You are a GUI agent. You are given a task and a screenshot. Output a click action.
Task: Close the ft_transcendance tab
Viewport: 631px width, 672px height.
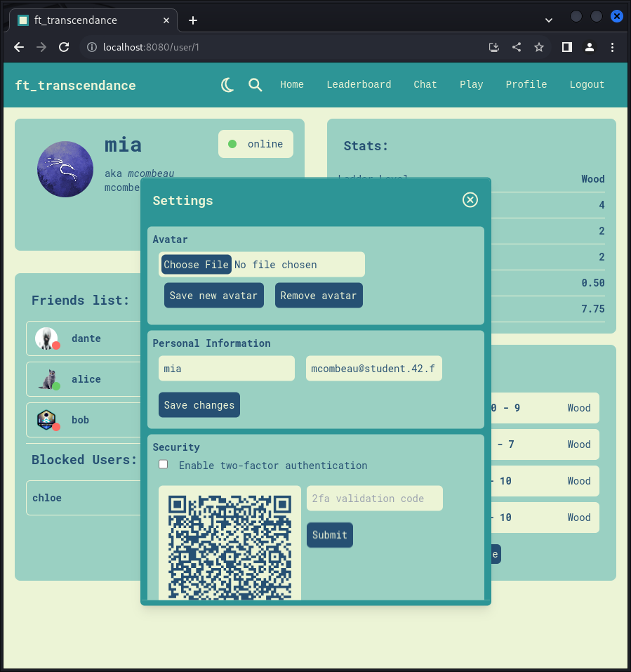pos(166,20)
